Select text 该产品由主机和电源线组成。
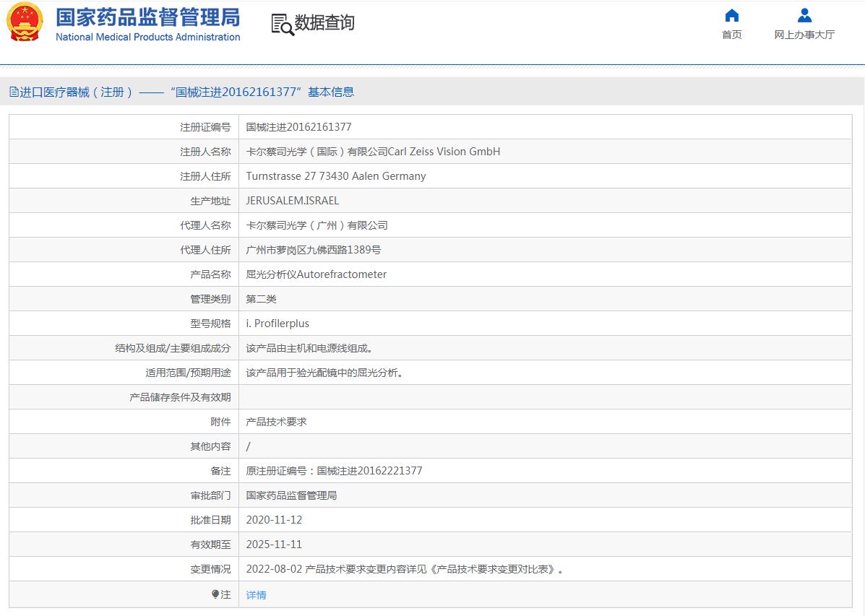 [309, 348]
